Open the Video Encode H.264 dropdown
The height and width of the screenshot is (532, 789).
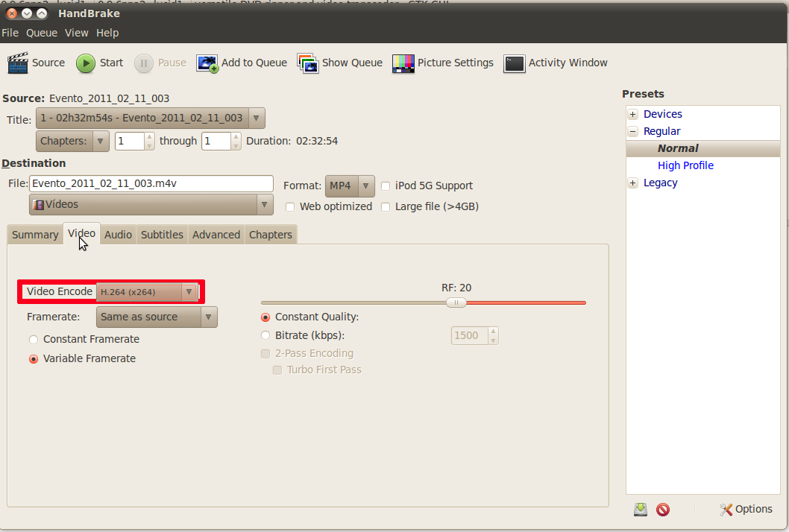click(x=147, y=291)
